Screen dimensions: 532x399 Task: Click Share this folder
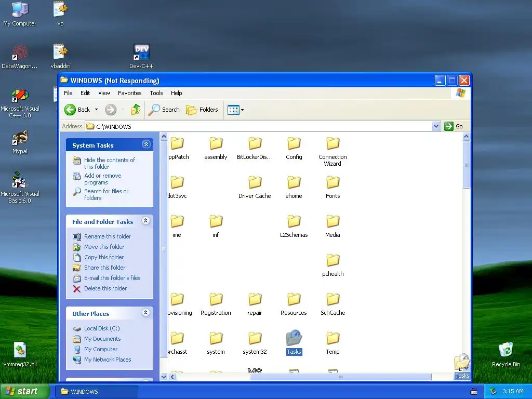point(104,268)
